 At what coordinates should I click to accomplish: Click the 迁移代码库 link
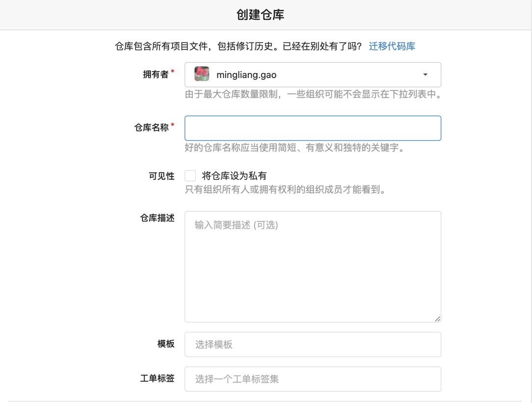(x=392, y=46)
